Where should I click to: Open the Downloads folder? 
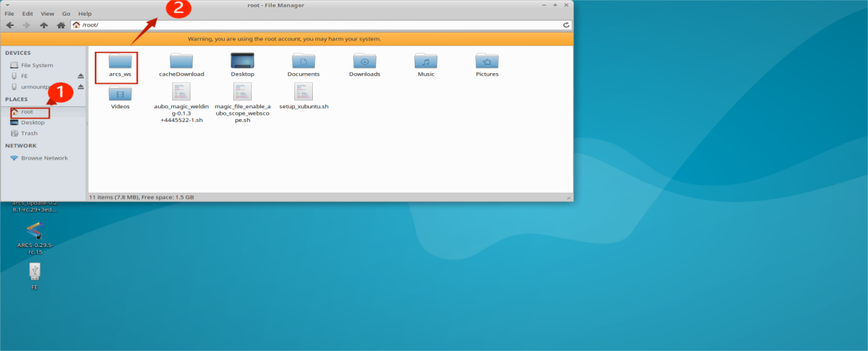coord(365,66)
